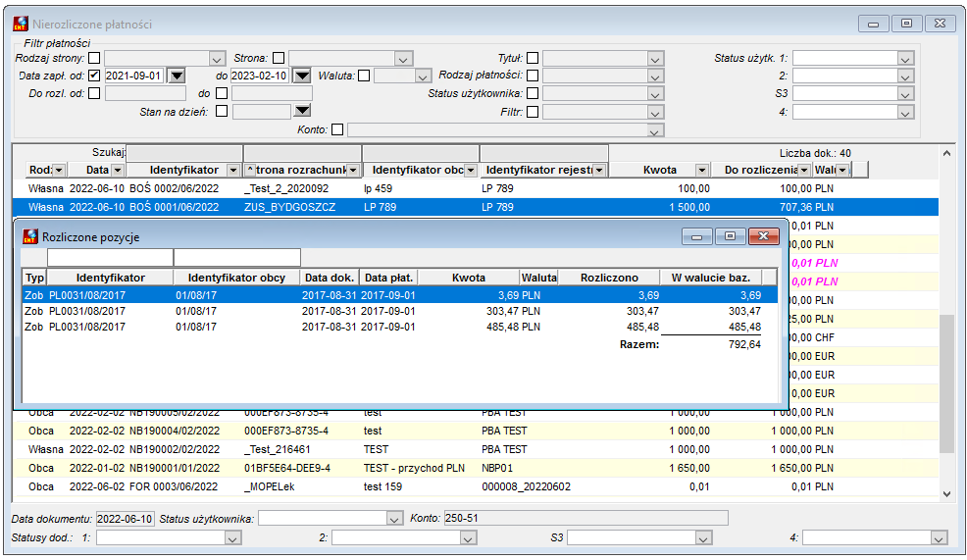Click the Data dokumentu field 2022-06-10
967x560 pixels.
[126, 519]
